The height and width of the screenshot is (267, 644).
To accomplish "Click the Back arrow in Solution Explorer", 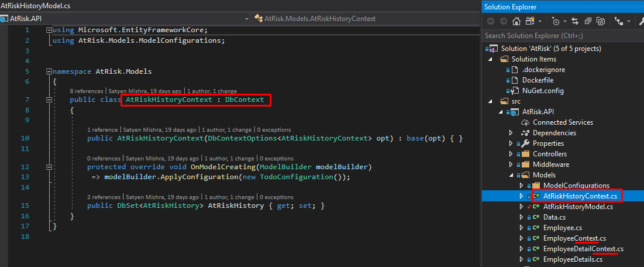I will 491,21.
